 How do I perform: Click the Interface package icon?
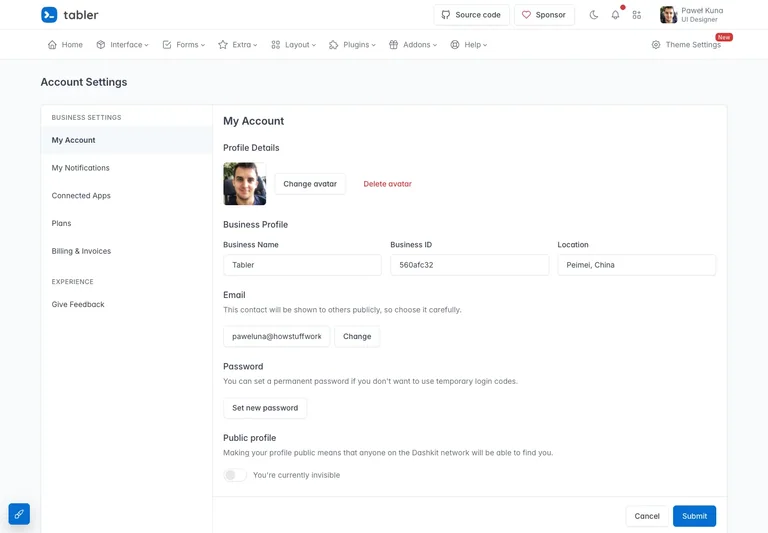(101, 45)
